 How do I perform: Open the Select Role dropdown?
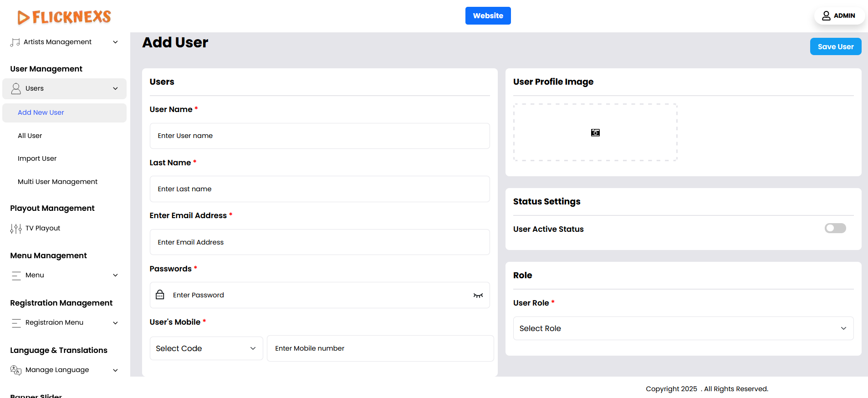(683, 328)
